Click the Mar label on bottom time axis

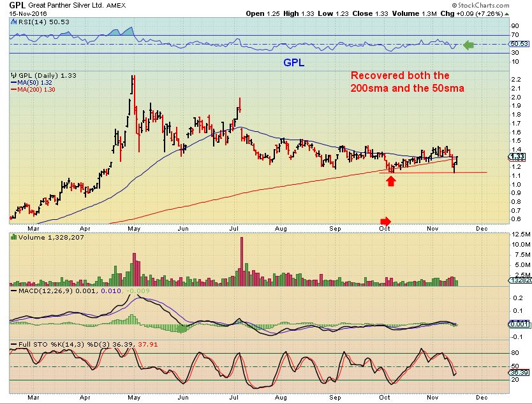33,398
